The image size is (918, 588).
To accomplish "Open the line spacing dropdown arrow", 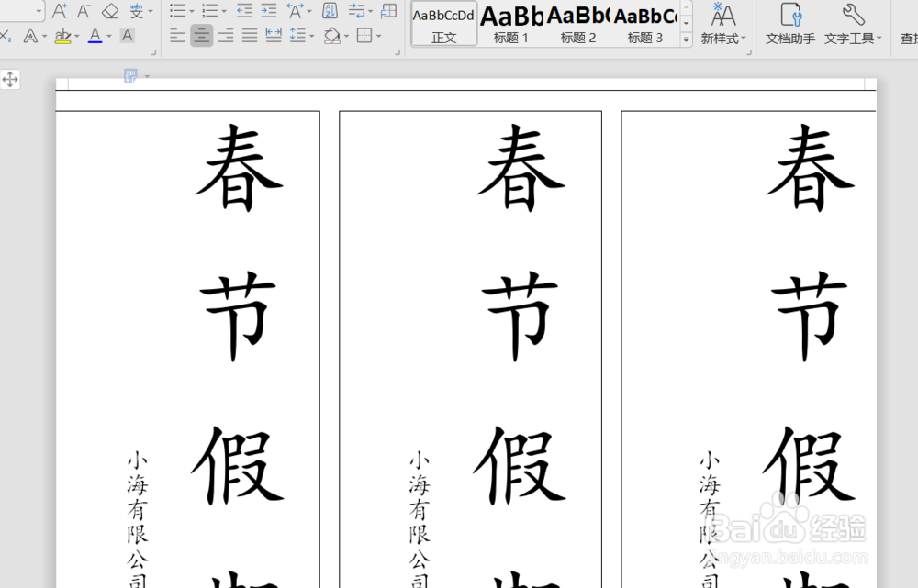I will 311,37.
